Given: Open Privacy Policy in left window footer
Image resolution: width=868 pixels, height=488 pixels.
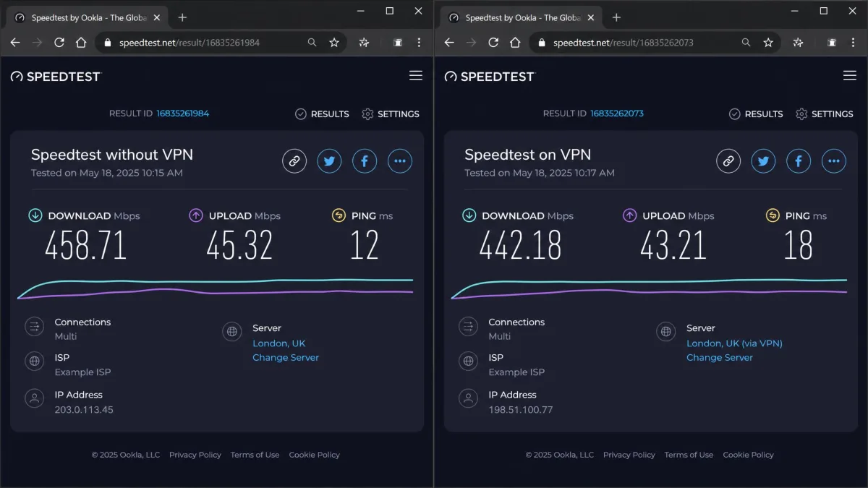Looking at the screenshot, I should point(195,455).
